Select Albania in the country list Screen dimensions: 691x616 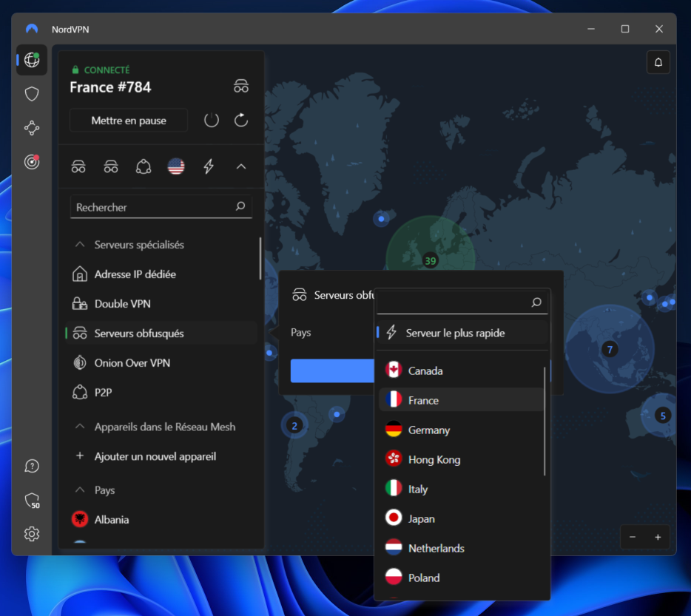click(161, 520)
